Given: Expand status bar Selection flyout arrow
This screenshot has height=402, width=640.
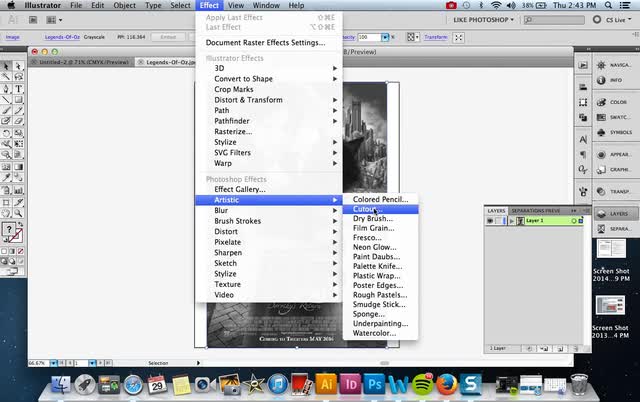Looking at the screenshot, I should tap(198, 363).
